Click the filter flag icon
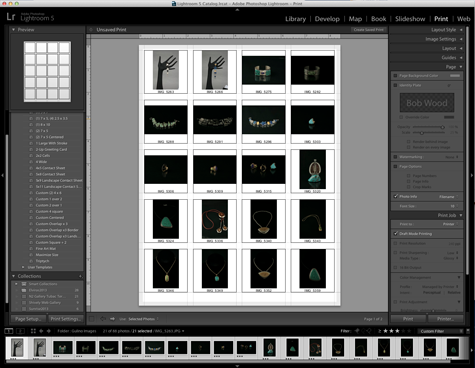Image resolution: width=475 pixels, height=368 pixels. 357,331
